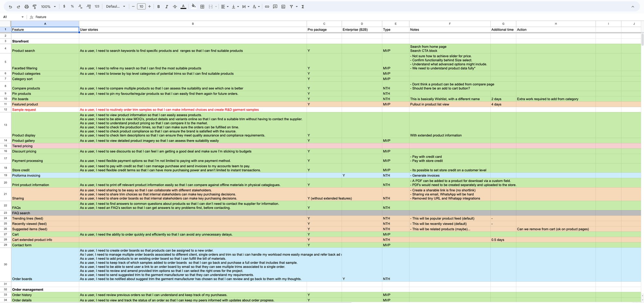
Task: Insert chart icon in toolbar
Action: [283, 6]
